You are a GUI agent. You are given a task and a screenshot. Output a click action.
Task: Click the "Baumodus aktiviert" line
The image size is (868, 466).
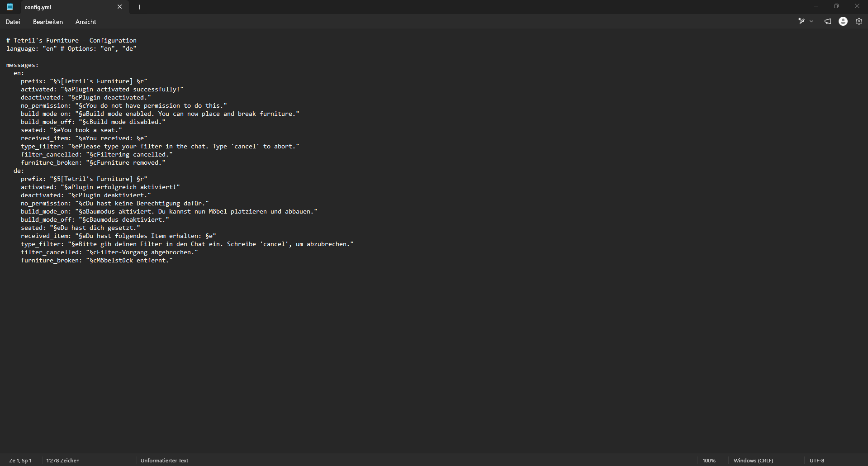(x=169, y=211)
